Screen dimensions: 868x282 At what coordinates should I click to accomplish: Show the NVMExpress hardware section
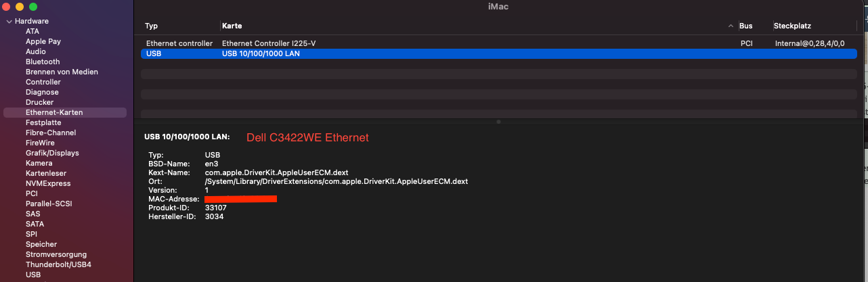pyautogui.click(x=48, y=183)
